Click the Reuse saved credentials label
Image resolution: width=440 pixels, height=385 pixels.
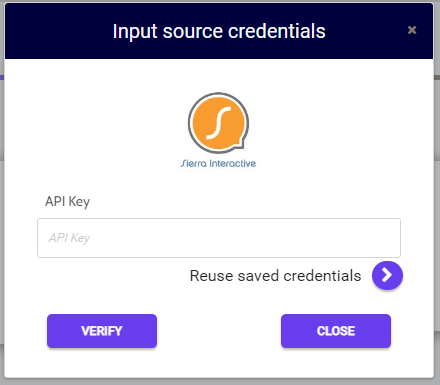pos(275,276)
